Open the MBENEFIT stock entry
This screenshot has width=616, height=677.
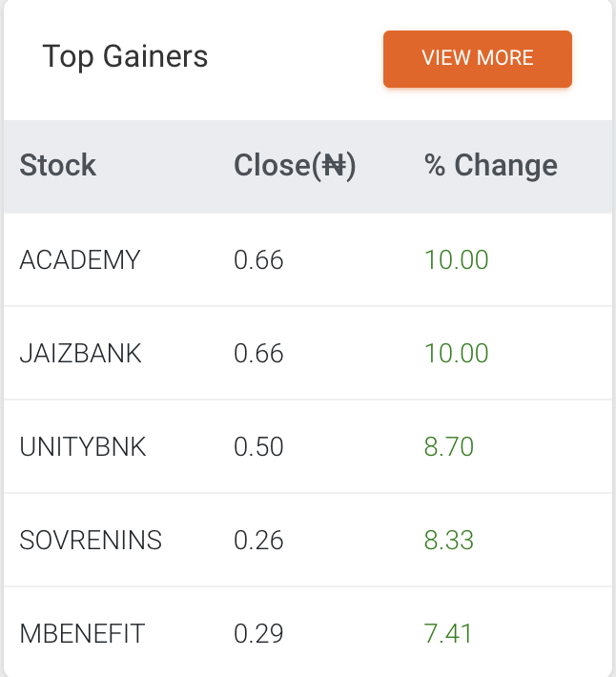click(82, 634)
